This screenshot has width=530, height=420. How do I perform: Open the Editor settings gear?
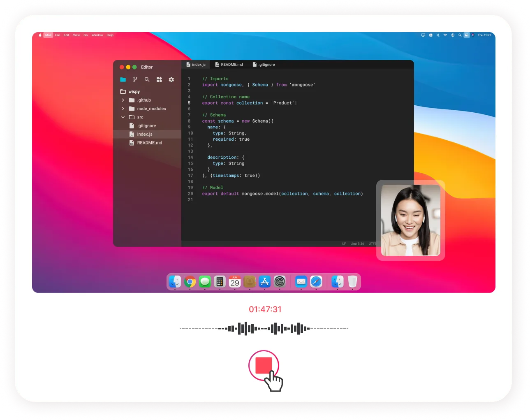tap(171, 79)
